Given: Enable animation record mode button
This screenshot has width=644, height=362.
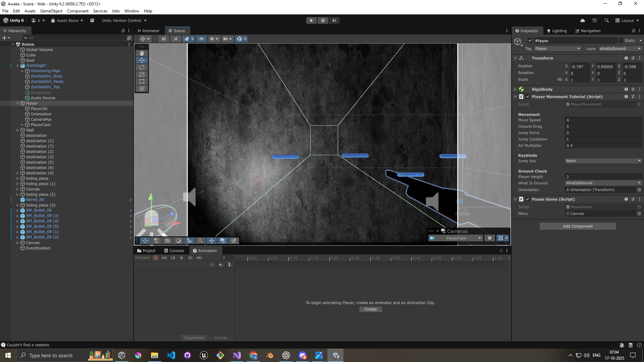Looking at the screenshot, I should tap(156, 258).
